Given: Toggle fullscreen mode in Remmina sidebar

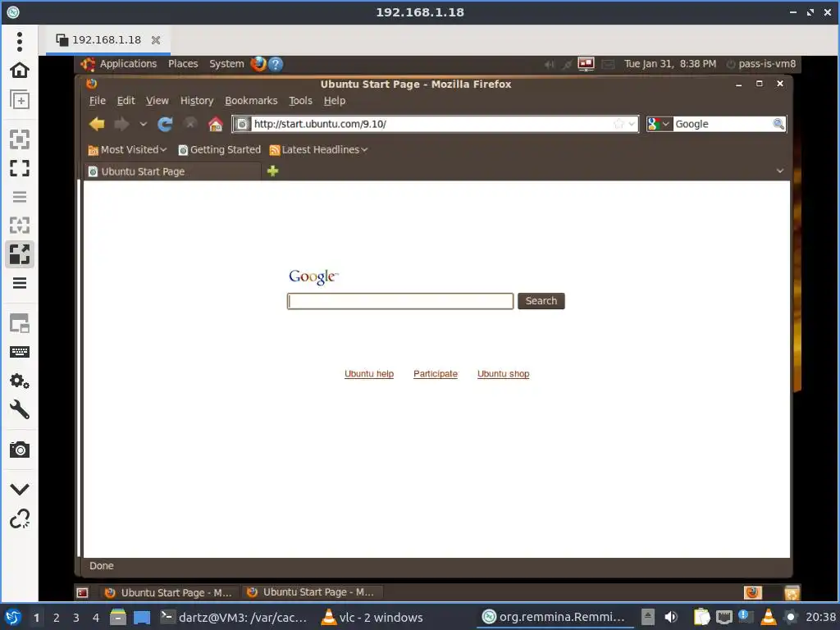Looking at the screenshot, I should (x=20, y=168).
